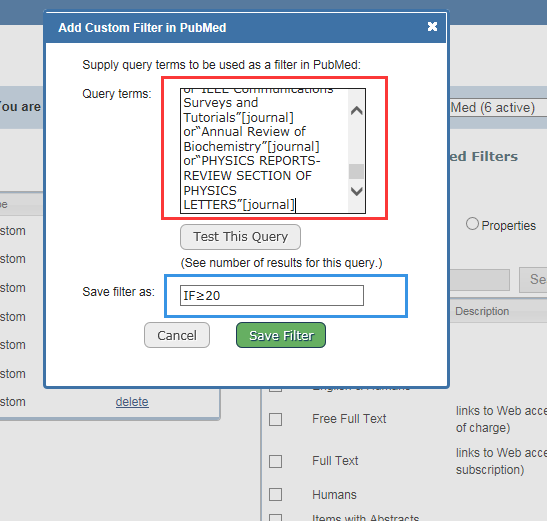This screenshot has height=521, width=547.
Task: Click the Cancel button
Action: pyautogui.click(x=177, y=335)
